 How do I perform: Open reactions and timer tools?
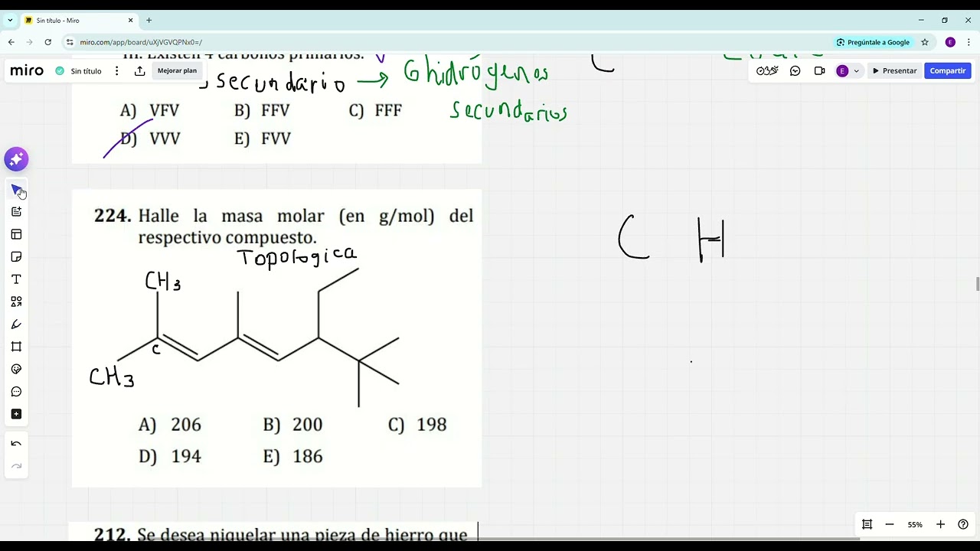(x=767, y=70)
